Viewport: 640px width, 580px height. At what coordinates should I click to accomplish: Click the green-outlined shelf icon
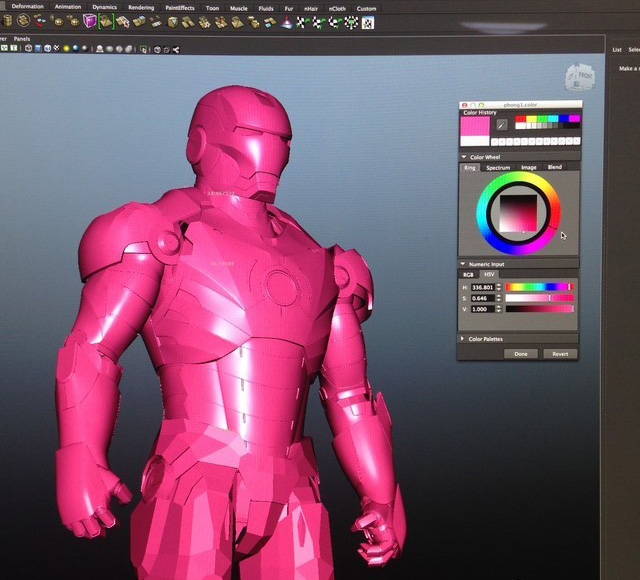(105, 21)
